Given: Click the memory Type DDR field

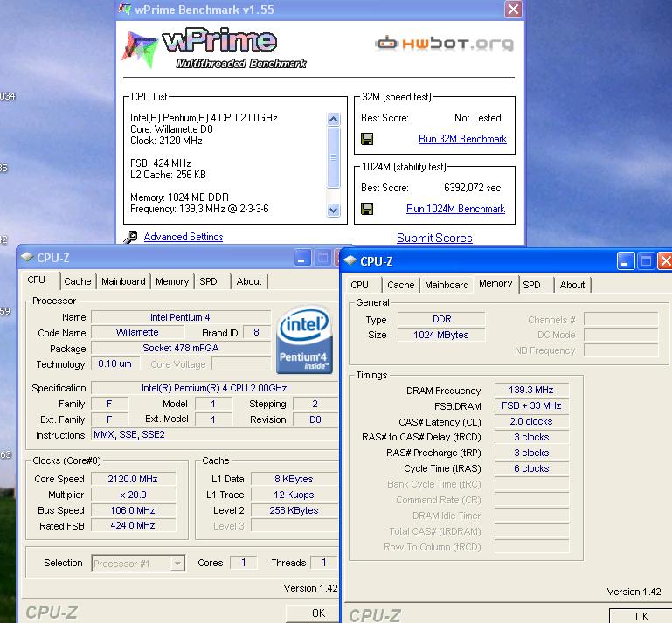Looking at the screenshot, I should [x=441, y=319].
